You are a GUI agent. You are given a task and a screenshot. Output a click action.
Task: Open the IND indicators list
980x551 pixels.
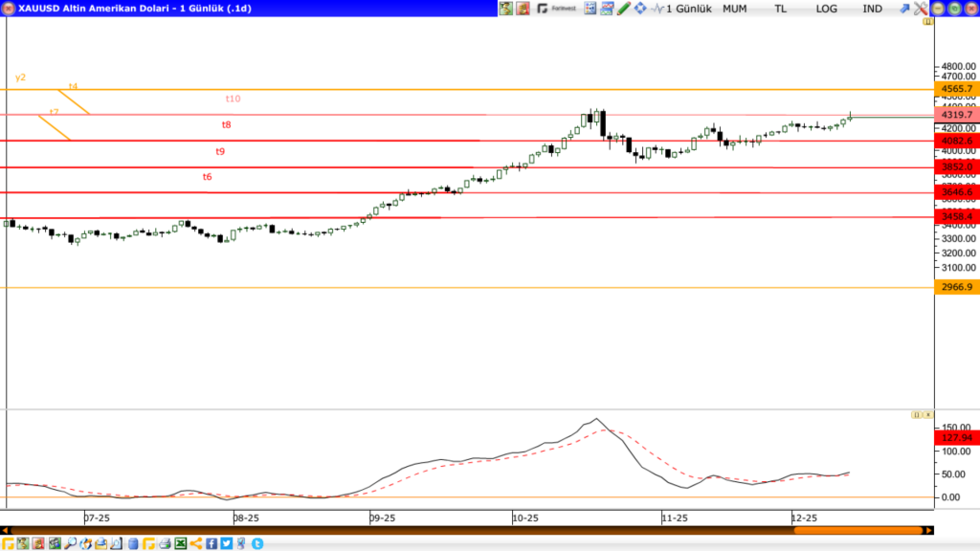point(872,9)
